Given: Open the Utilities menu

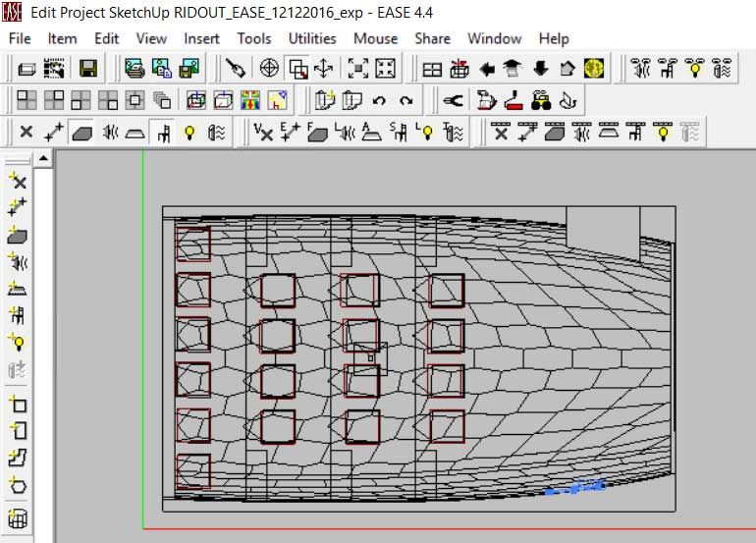Looking at the screenshot, I should point(312,38).
